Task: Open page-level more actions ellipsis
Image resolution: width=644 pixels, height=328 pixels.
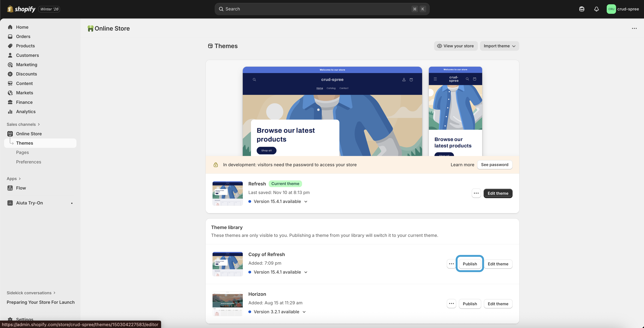Action: tap(634, 29)
